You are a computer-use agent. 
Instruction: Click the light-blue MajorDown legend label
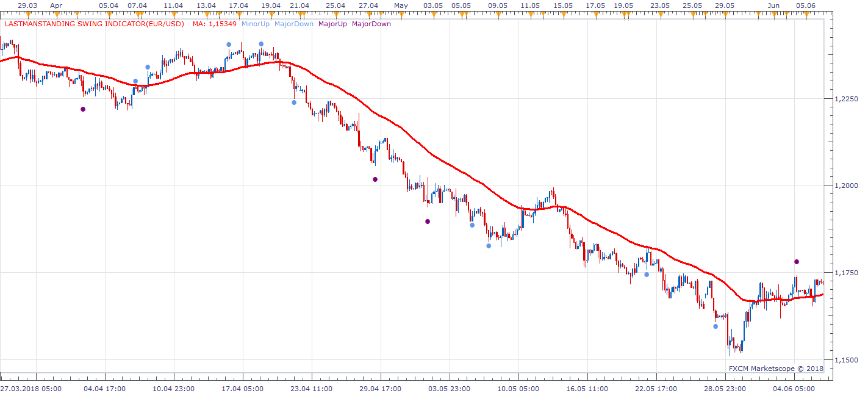[x=294, y=24]
